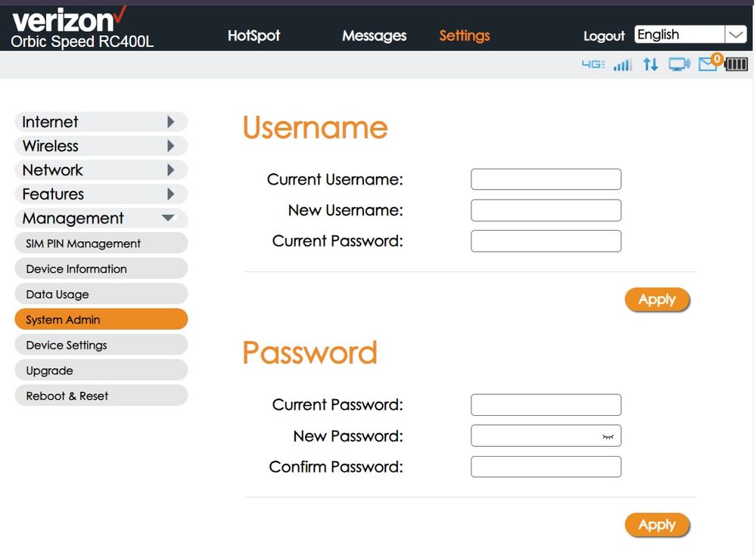Expand the Network menu section
Image resolution: width=756 pixels, height=555 pixels.
101,170
